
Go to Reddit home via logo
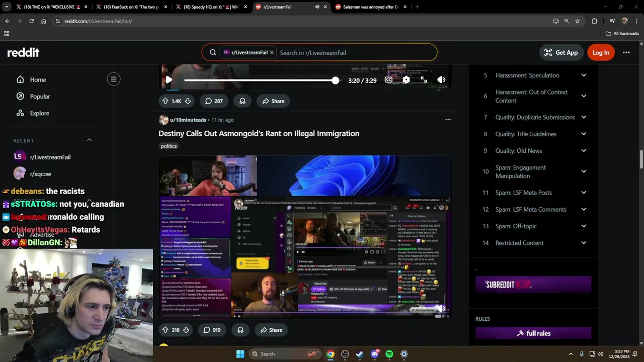tap(23, 52)
